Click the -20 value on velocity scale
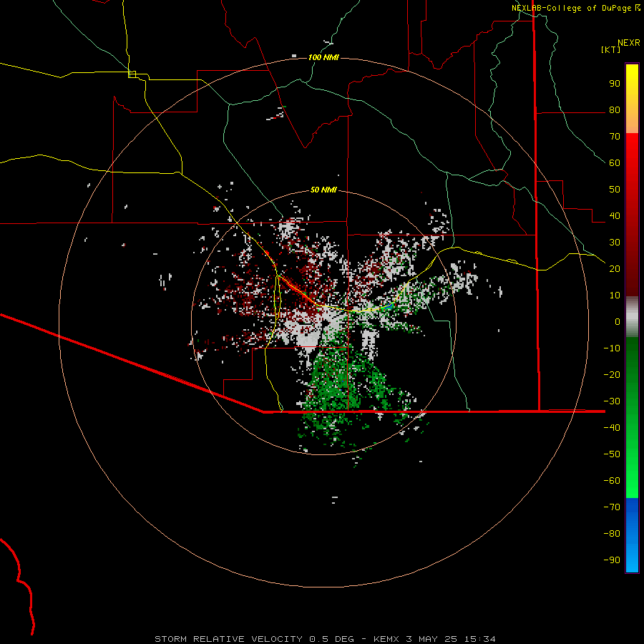Viewport: 644px width, 644px height. coord(612,374)
